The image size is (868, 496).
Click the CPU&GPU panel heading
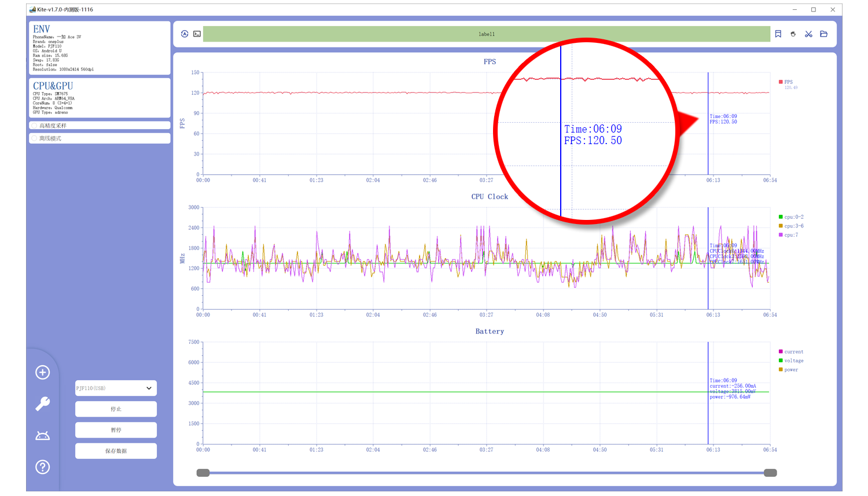tap(53, 86)
